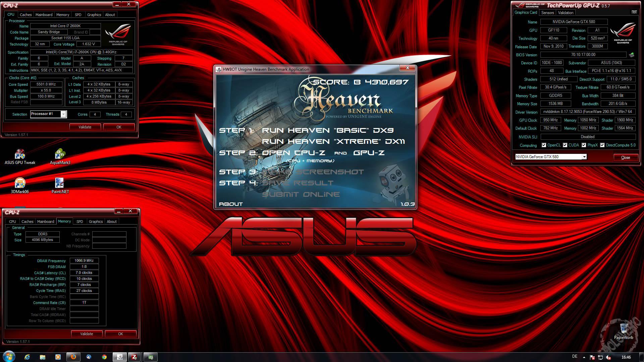Launch Internet Explorer from the taskbar

27,357
